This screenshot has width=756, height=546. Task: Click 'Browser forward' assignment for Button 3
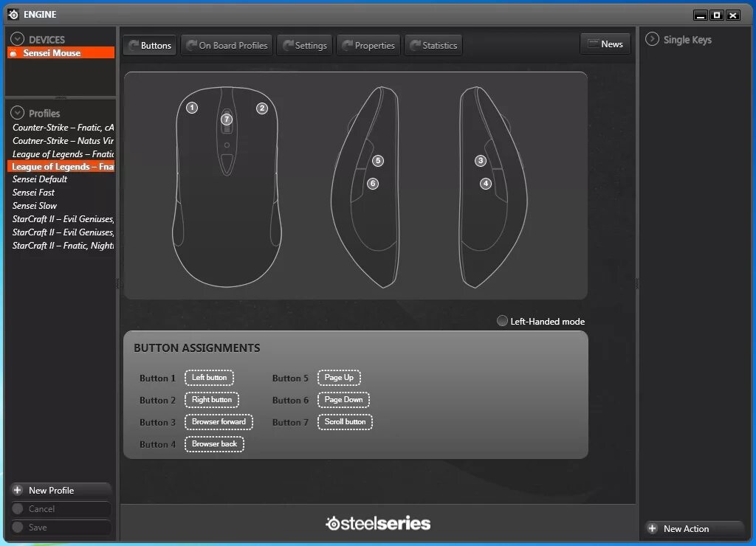[x=219, y=421]
